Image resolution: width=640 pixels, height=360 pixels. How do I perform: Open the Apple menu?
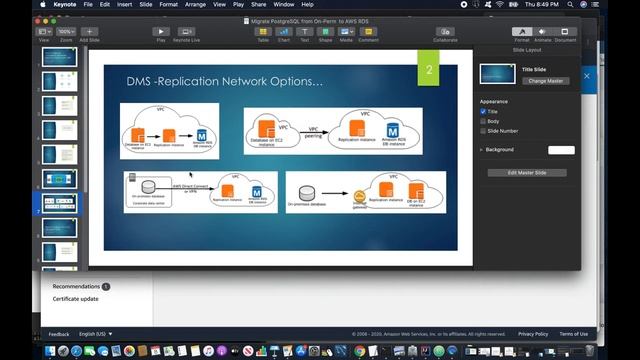click(x=43, y=4)
